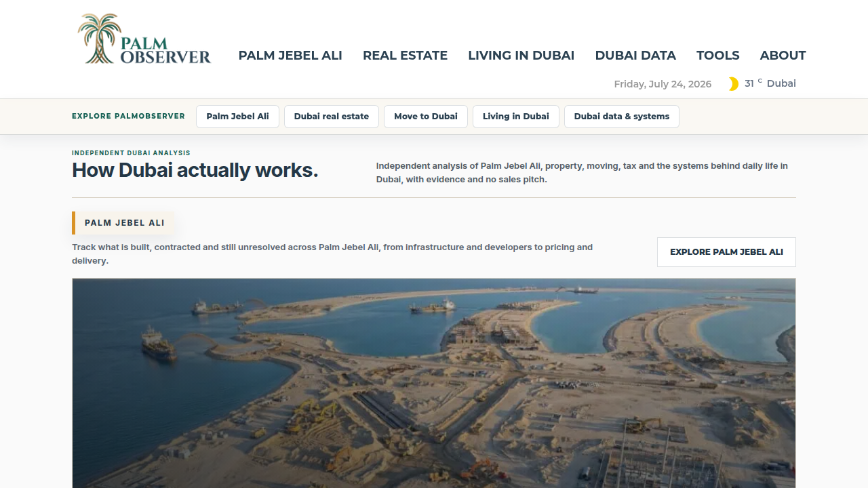The image size is (868, 488).
Task: Select the Dubai data & systems chip
Action: pos(622,117)
